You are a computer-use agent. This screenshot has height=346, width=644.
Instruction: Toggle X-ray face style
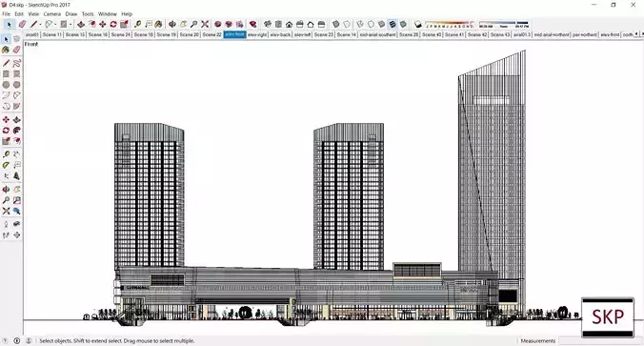(x=336, y=24)
